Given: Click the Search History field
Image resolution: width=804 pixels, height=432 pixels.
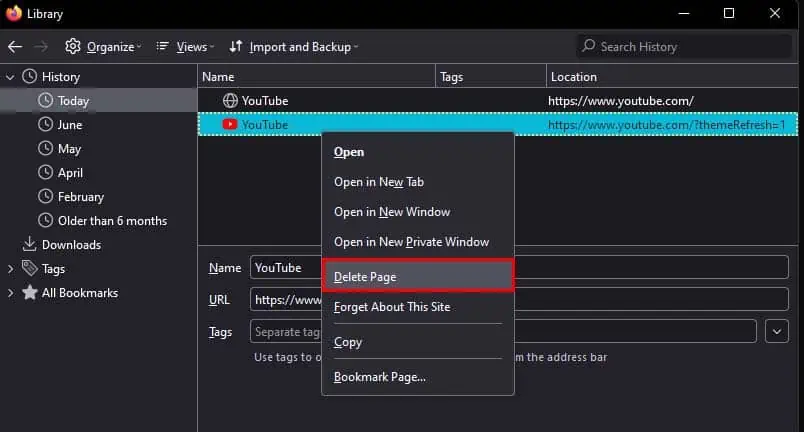Looking at the screenshot, I should coord(684,47).
